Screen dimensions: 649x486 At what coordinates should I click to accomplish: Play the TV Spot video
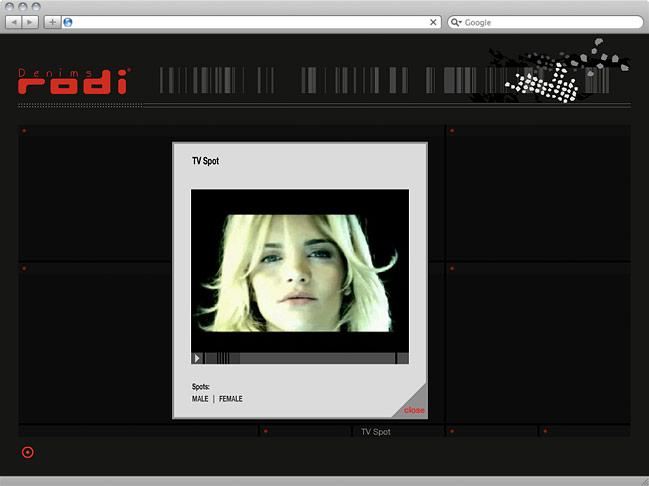click(197, 358)
